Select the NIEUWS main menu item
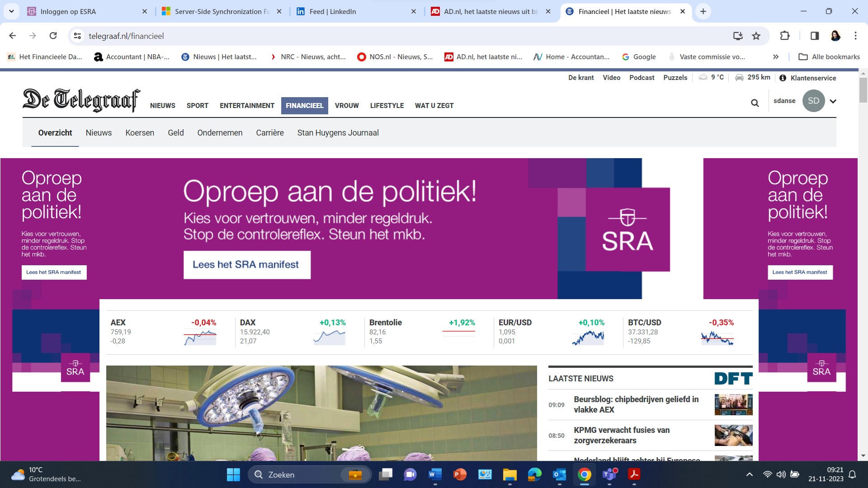Screen dimensions: 868x488 click(x=163, y=106)
